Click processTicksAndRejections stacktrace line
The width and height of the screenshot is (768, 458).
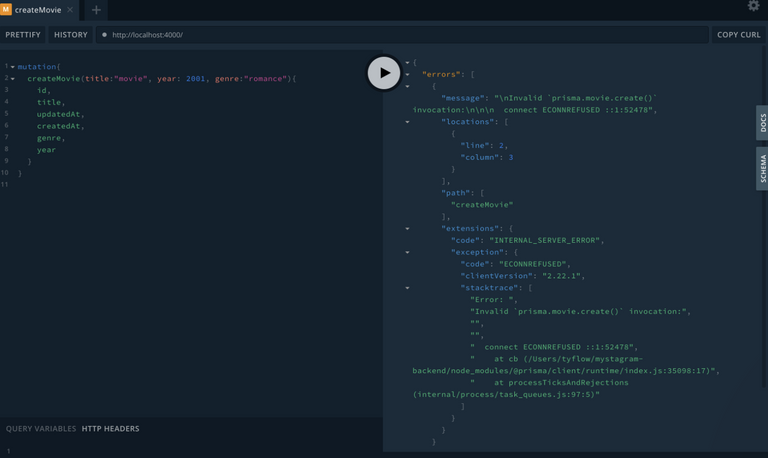[521, 388]
